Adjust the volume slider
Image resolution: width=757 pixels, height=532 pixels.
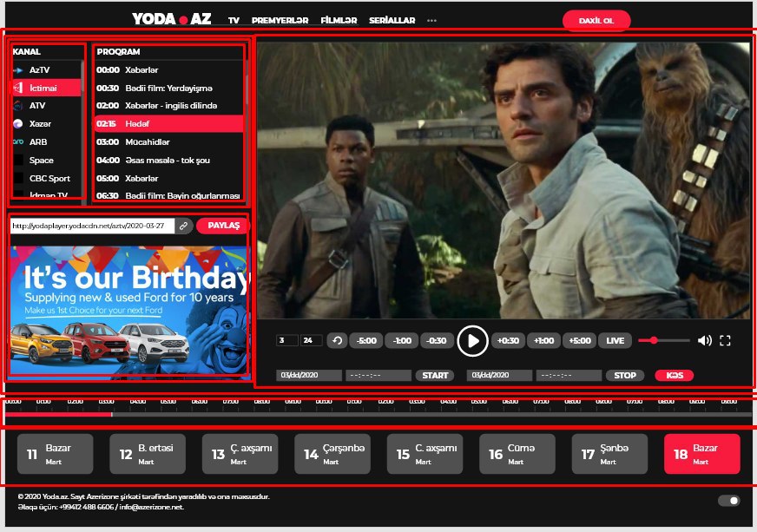click(x=664, y=340)
